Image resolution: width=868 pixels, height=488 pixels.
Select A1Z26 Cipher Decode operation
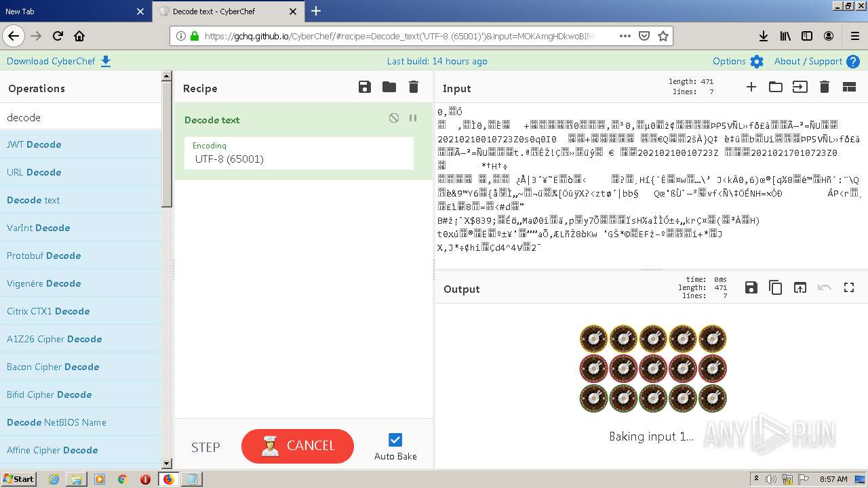81,339
